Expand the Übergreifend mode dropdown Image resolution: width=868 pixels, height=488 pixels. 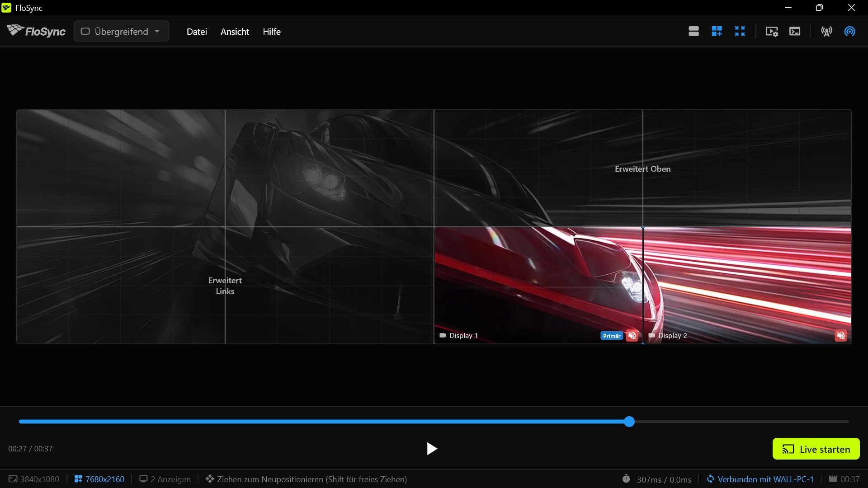tap(121, 31)
